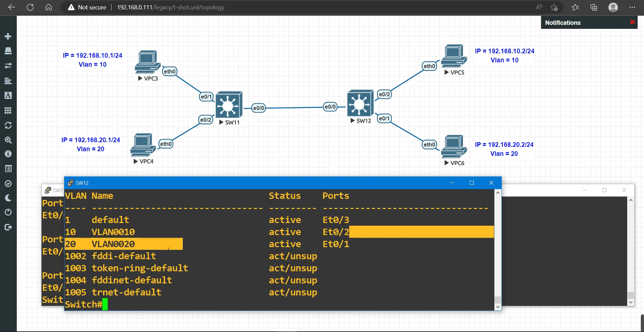The width and height of the screenshot is (644, 332).
Task: Click the check-circle sidebar icon
Action: (x=8, y=183)
